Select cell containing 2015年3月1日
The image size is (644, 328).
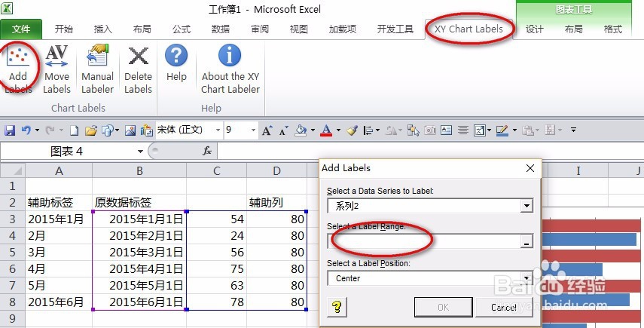tap(139, 252)
